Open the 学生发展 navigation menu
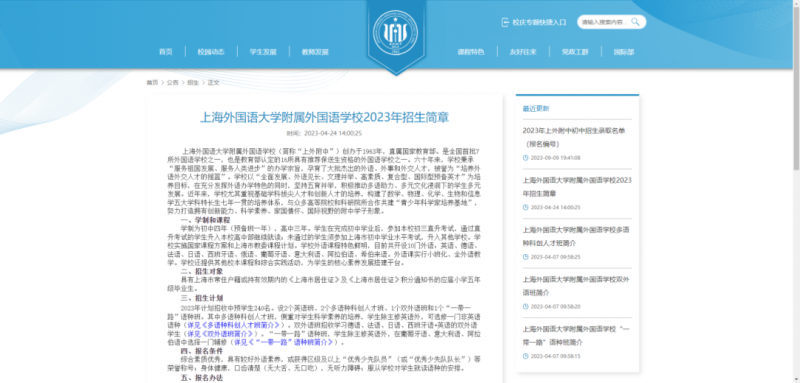The height and width of the screenshot is (383, 800). [x=263, y=52]
